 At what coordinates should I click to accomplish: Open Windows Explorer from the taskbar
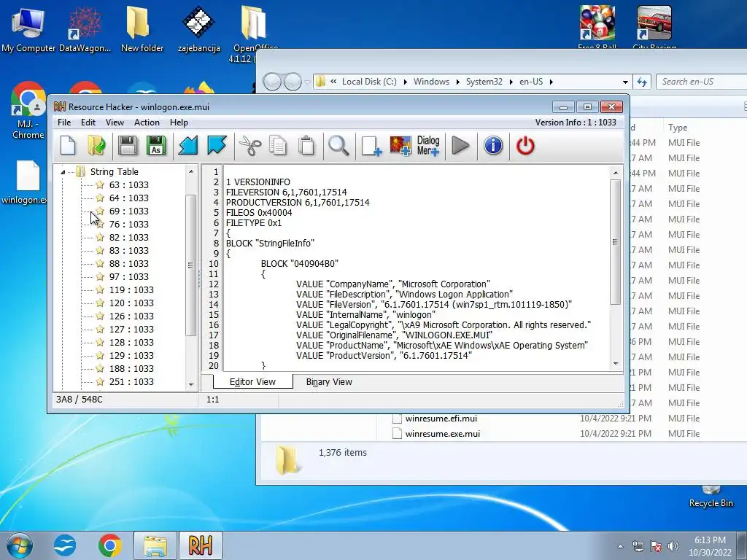(x=155, y=545)
